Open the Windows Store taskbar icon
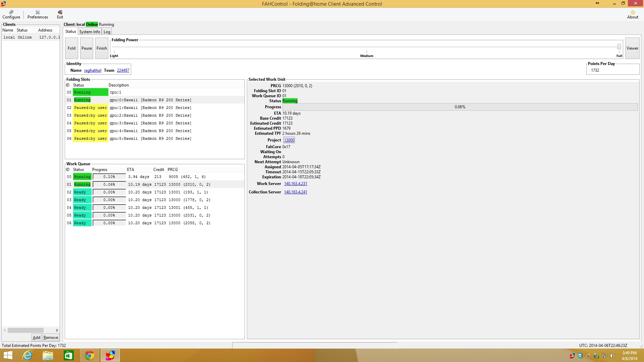The image size is (644, 362). coord(69,355)
